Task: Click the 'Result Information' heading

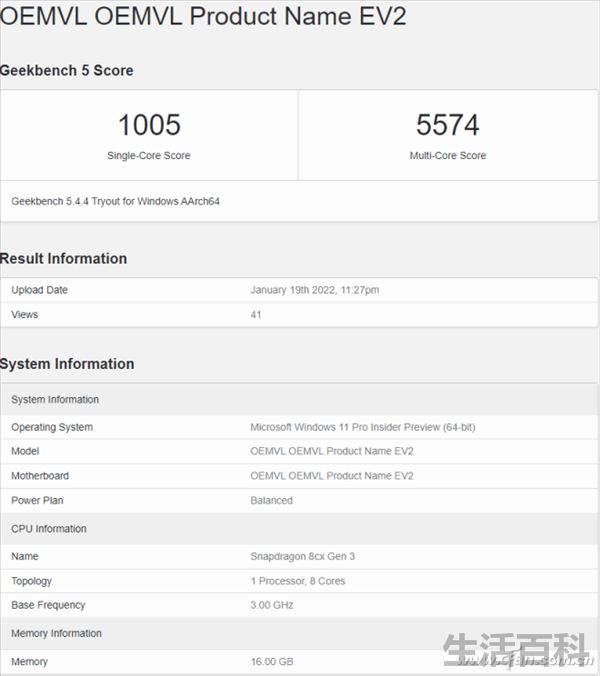Action: (63, 259)
